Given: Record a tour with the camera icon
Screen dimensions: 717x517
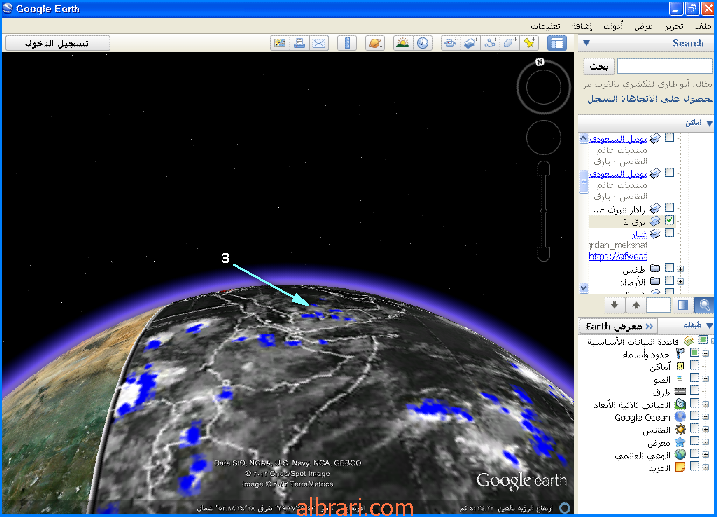Looking at the screenshot, I should point(450,43).
